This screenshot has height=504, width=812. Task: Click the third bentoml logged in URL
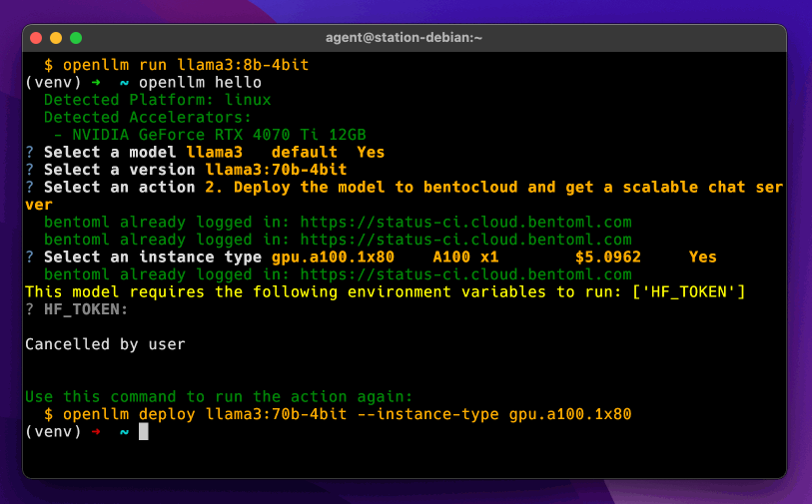465,274
